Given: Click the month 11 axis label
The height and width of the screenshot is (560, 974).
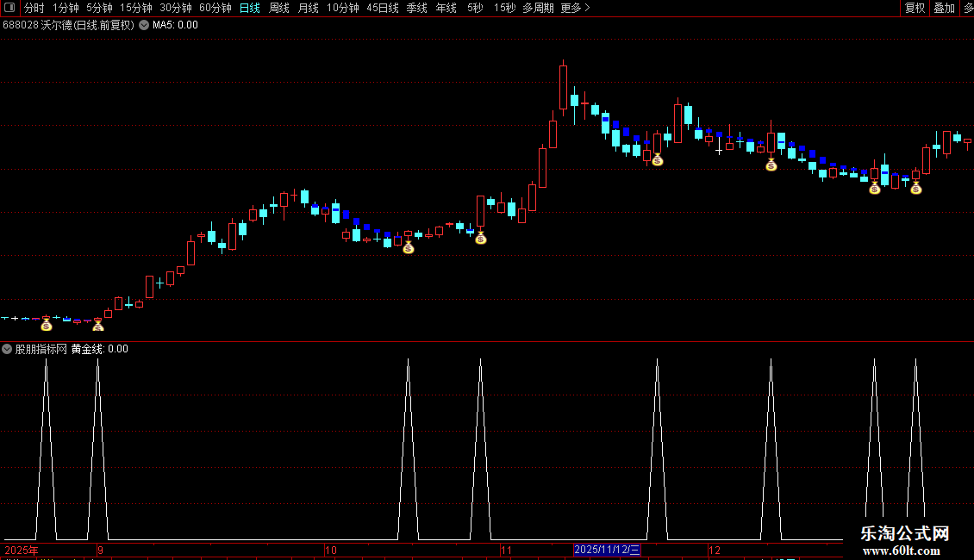Looking at the screenshot, I should 506,550.
